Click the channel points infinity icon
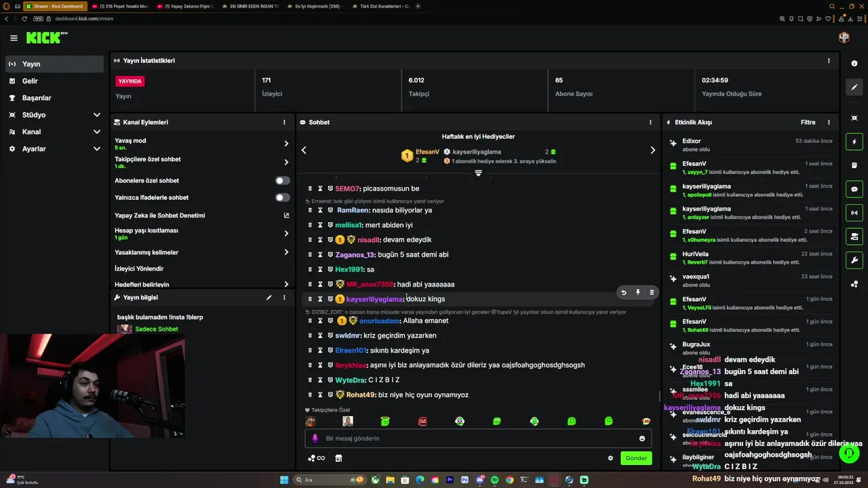Viewport: 868px width, 488px height. (316, 458)
